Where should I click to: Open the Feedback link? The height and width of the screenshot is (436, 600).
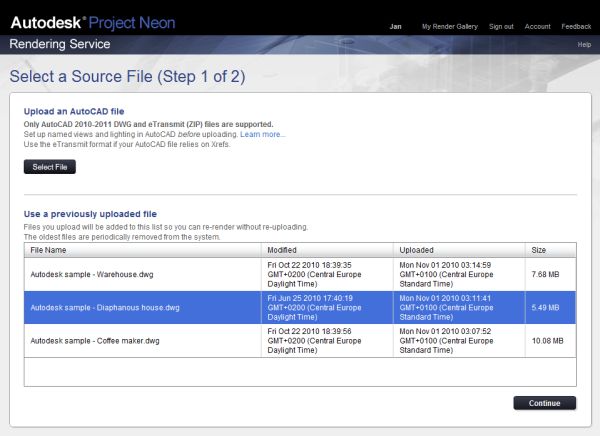pyautogui.click(x=576, y=26)
